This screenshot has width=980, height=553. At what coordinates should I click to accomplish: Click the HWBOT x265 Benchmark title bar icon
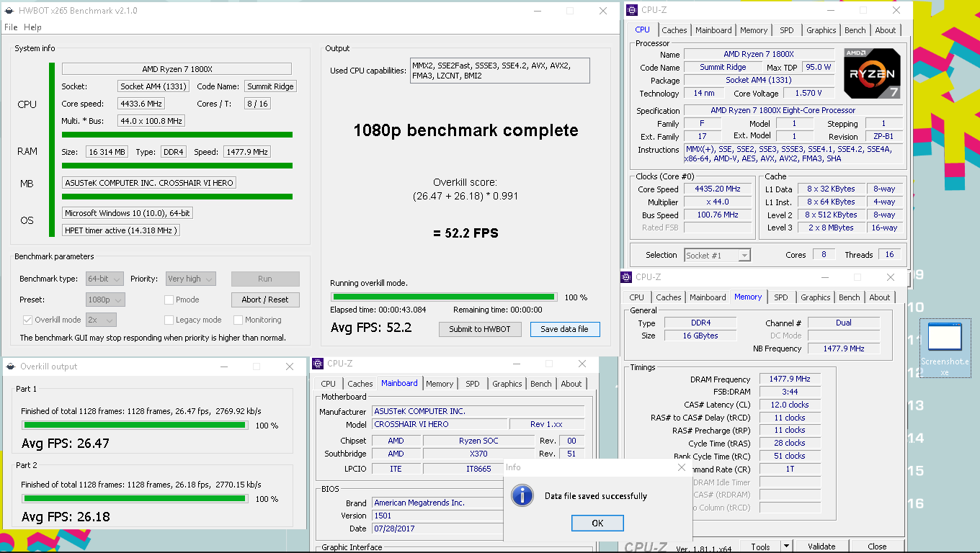(9, 11)
